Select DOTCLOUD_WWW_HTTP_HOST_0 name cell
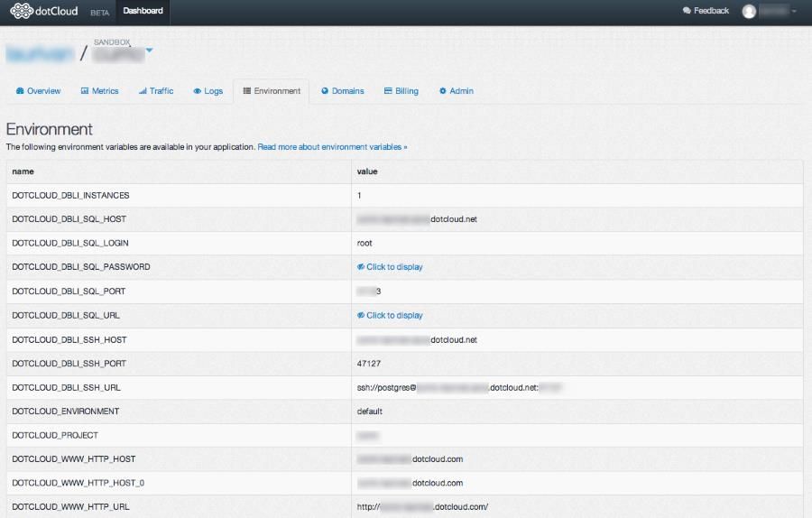This screenshot has height=518, width=812. pyautogui.click(x=179, y=483)
